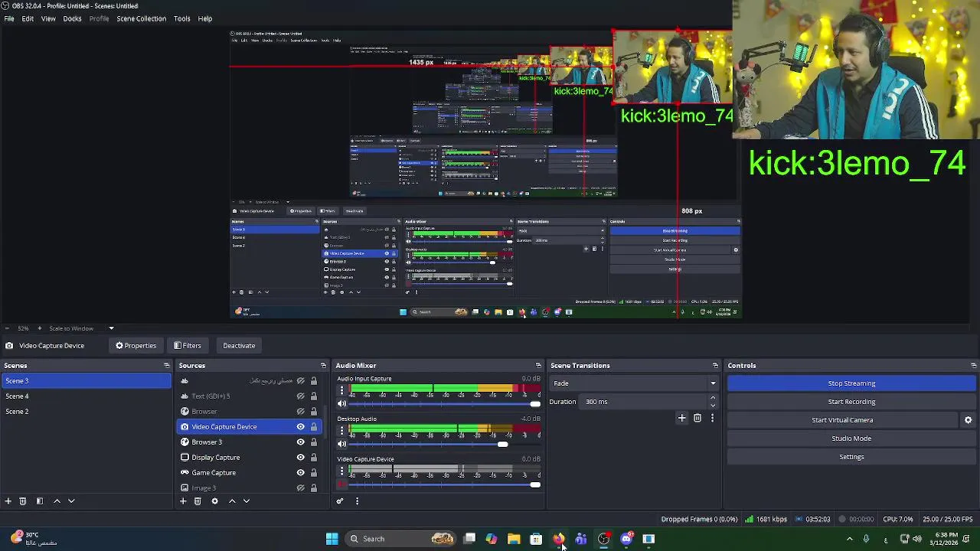This screenshot has height=551, width=980.
Task: Open Help menu
Action: (x=205, y=18)
